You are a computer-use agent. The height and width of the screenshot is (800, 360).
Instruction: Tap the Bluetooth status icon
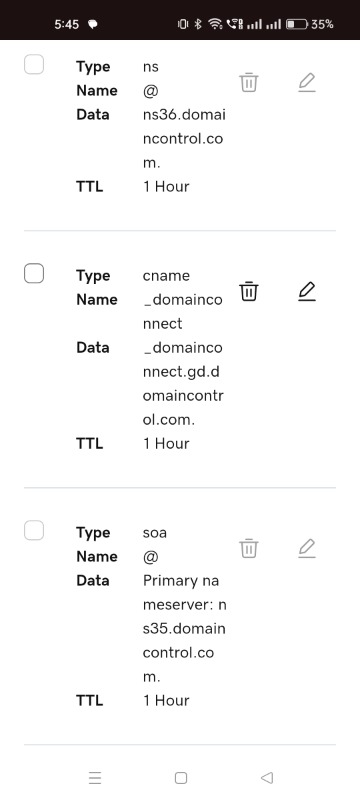coord(198,24)
